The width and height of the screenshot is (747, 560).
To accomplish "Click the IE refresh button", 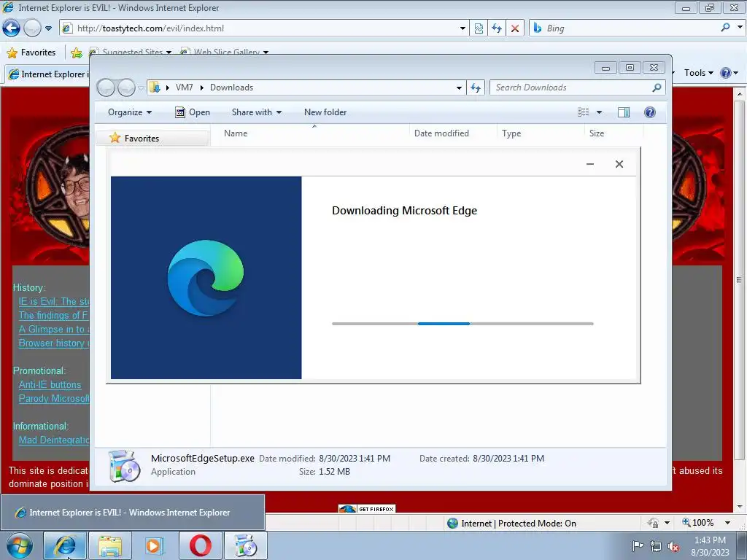I will tap(496, 28).
